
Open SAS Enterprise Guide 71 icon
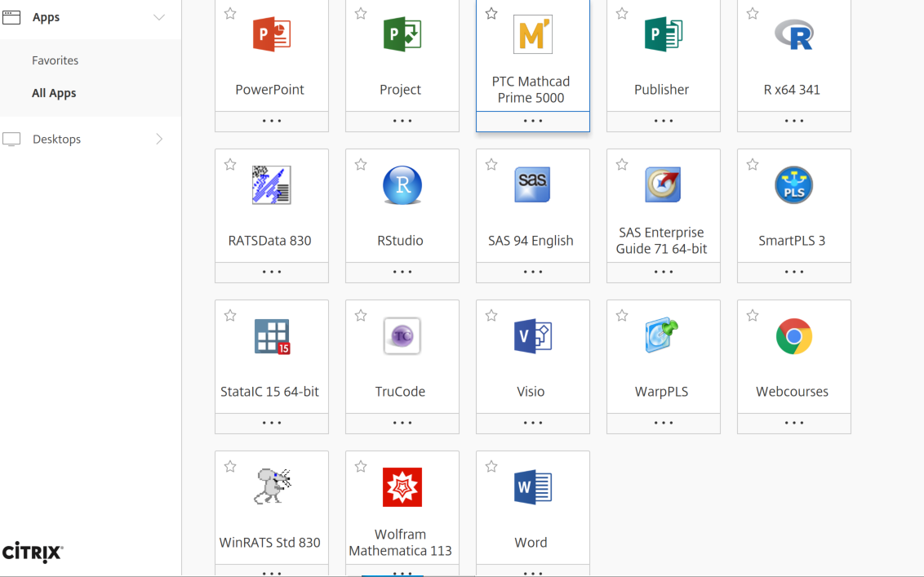coord(664,185)
